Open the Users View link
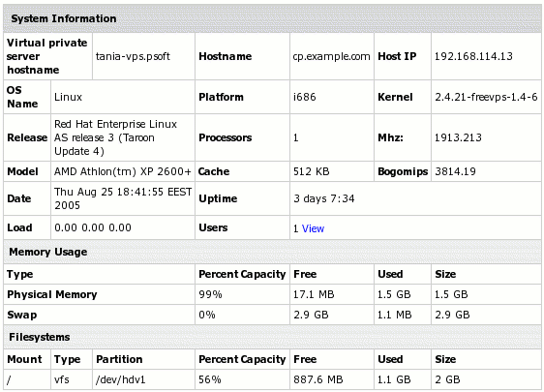544x392 pixels. [313, 228]
